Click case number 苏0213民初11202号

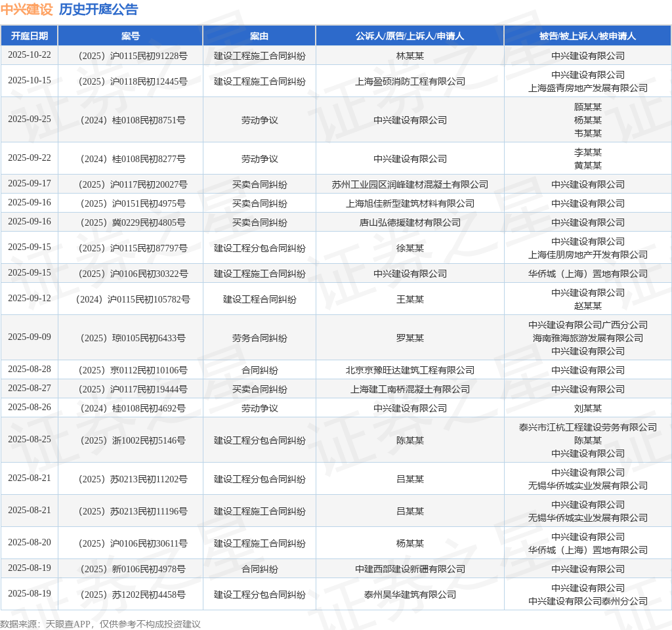point(148,479)
